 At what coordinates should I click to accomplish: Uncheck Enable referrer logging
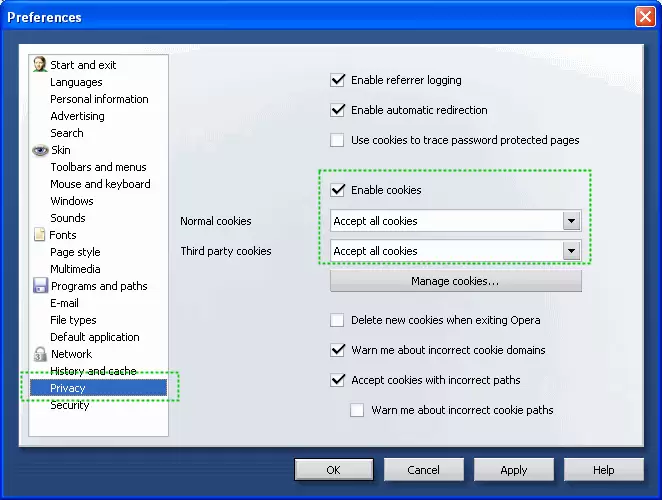[x=338, y=80]
